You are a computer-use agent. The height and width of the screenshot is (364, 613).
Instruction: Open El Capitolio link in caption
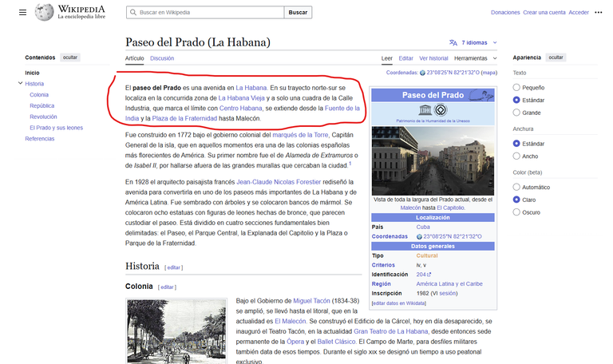click(450, 208)
